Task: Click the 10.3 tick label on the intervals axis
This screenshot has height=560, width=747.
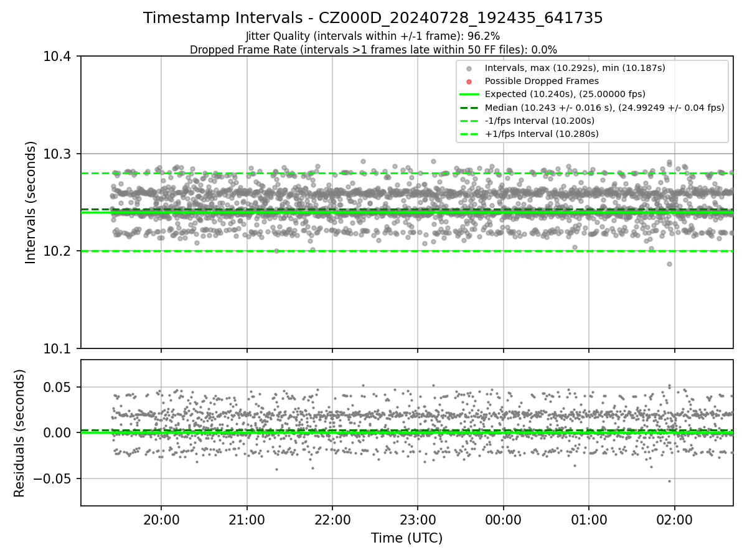Action: [x=59, y=154]
